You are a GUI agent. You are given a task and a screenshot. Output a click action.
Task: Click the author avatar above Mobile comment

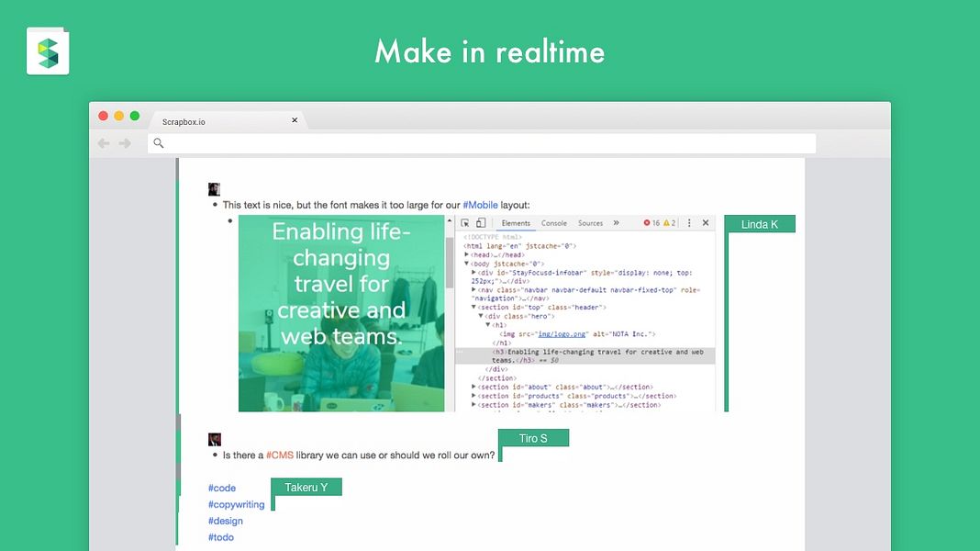click(215, 189)
